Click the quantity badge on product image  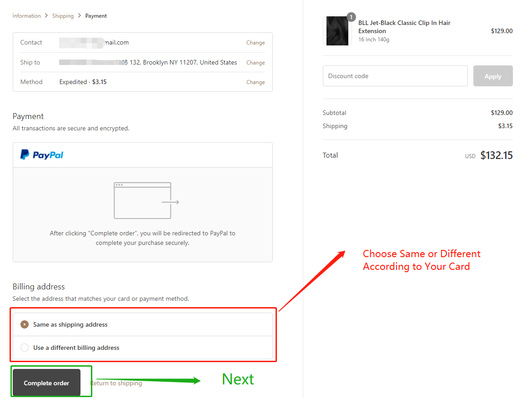pyautogui.click(x=351, y=17)
